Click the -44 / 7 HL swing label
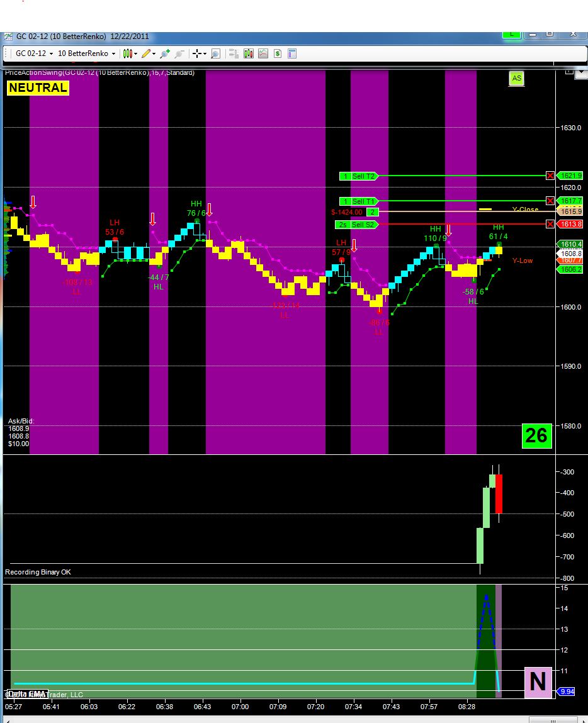The height and width of the screenshot is (723, 588). coord(158,282)
